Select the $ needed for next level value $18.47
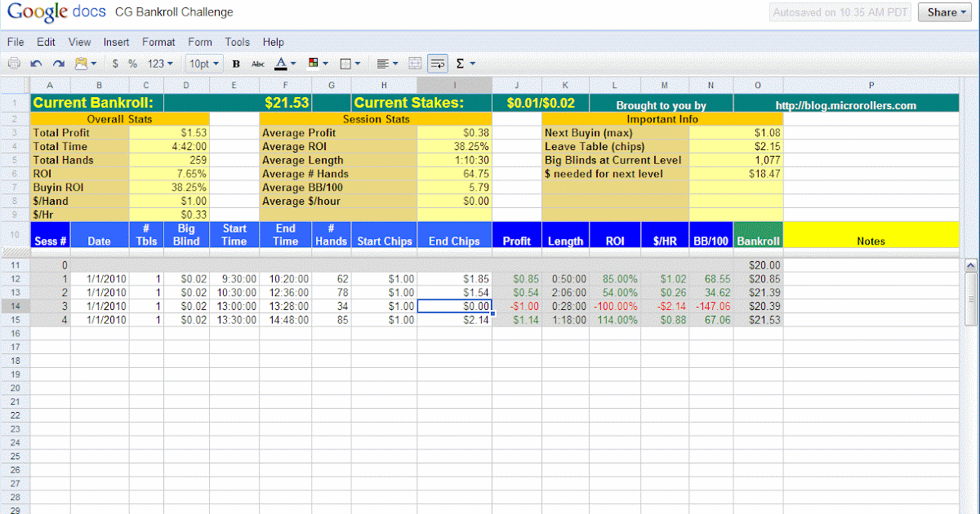980x514 pixels. 736,175
